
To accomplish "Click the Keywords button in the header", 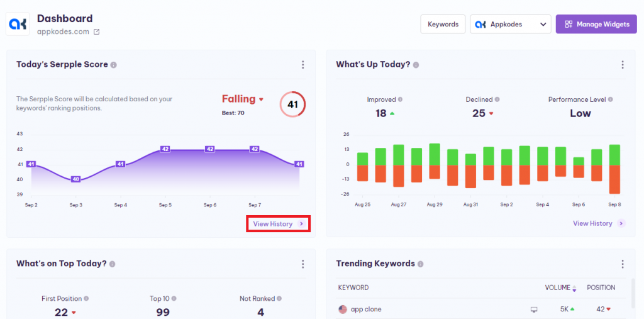I will [443, 25].
